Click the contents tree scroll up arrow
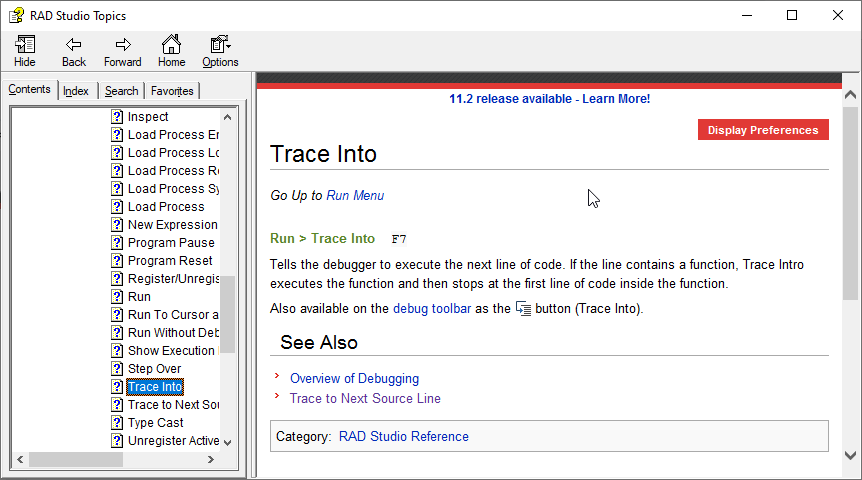The image size is (862, 480). [x=228, y=117]
